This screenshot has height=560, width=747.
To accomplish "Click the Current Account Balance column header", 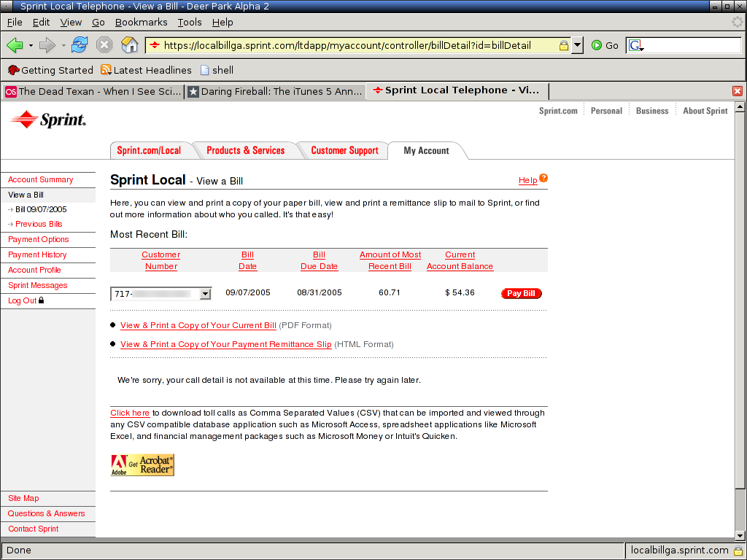I will [x=460, y=260].
